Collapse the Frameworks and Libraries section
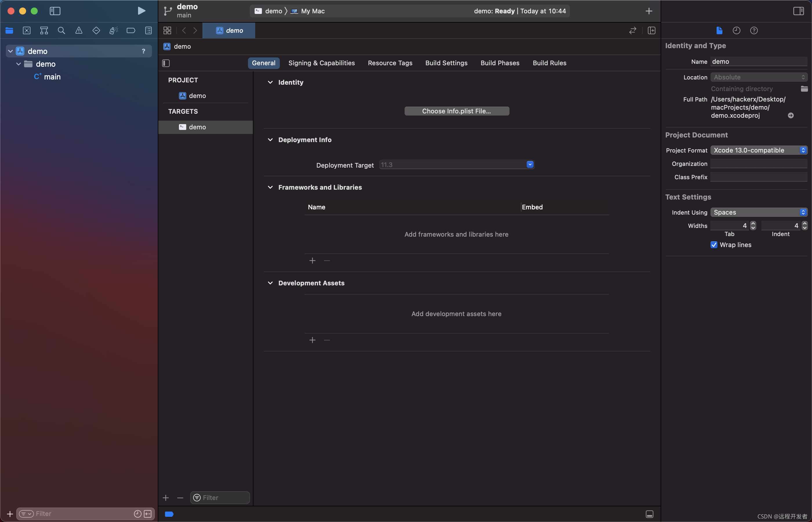Viewport: 812px width, 522px height. 270,187
